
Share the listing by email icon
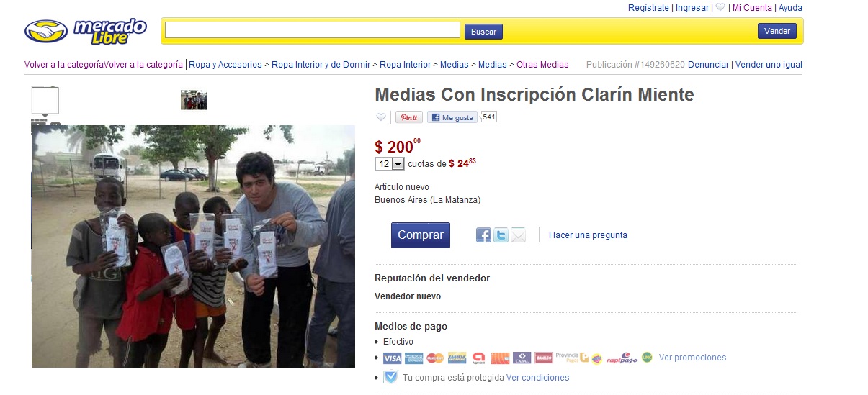[519, 235]
